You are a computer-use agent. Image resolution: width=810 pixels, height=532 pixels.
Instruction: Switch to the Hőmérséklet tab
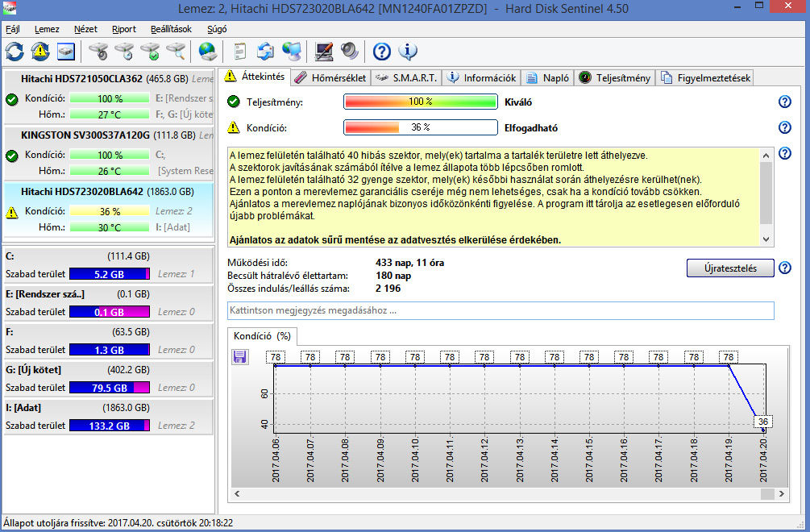pos(330,78)
